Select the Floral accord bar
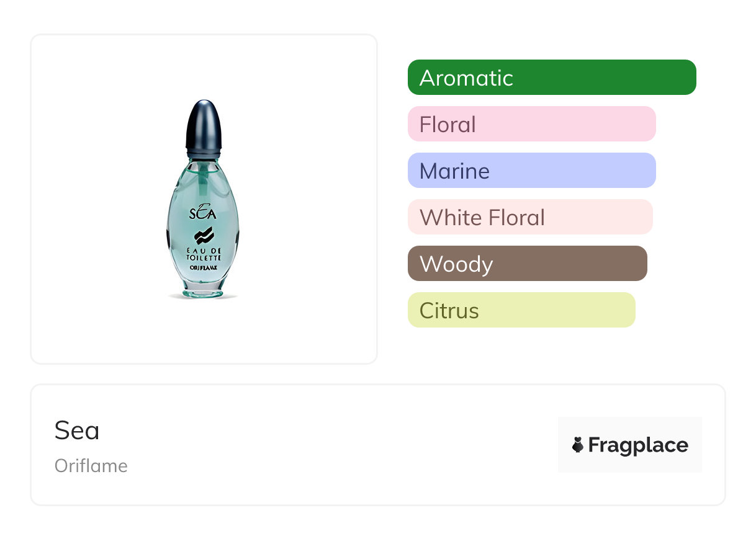Screen dimensions: 756x536 (x=531, y=124)
